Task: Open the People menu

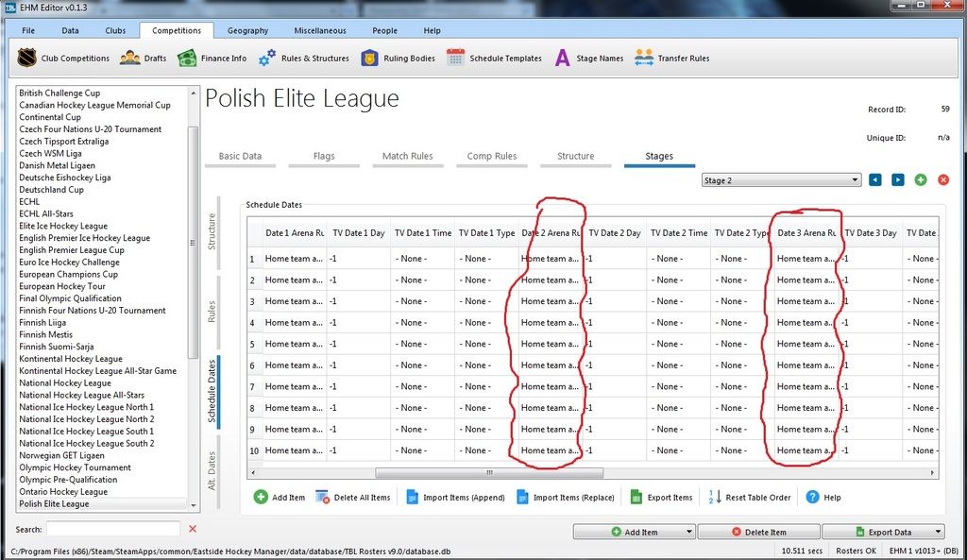Action: tap(385, 30)
